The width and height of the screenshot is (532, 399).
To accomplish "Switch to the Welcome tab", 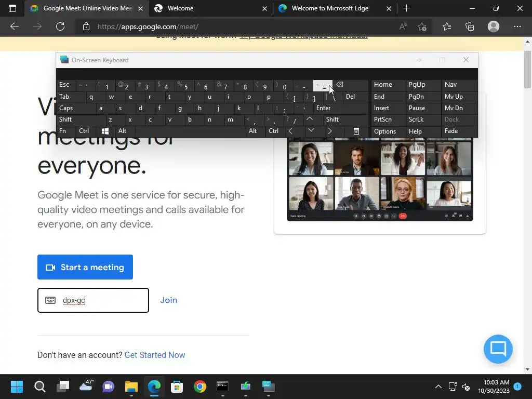I will click(x=210, y=8).
